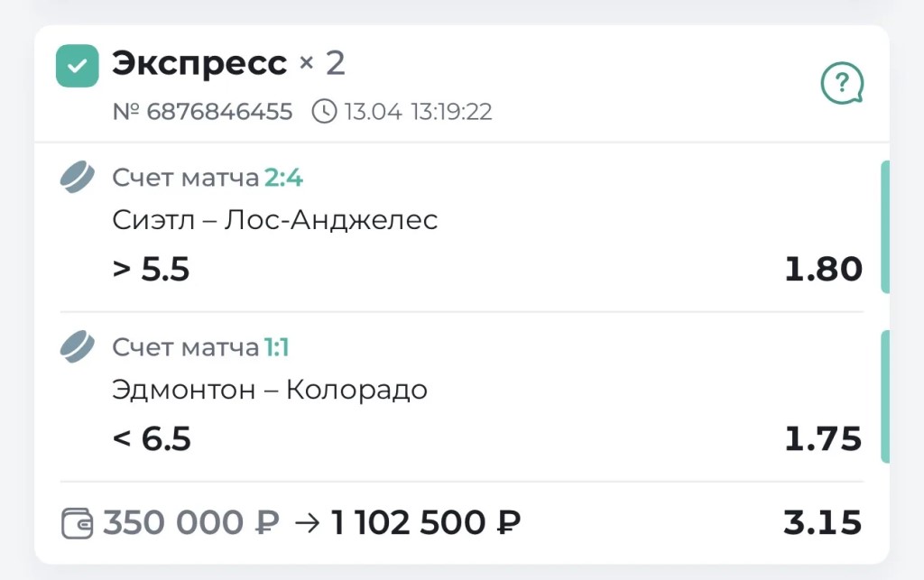
Task: Select the Экспресс bet title
Action: point(199,64)
